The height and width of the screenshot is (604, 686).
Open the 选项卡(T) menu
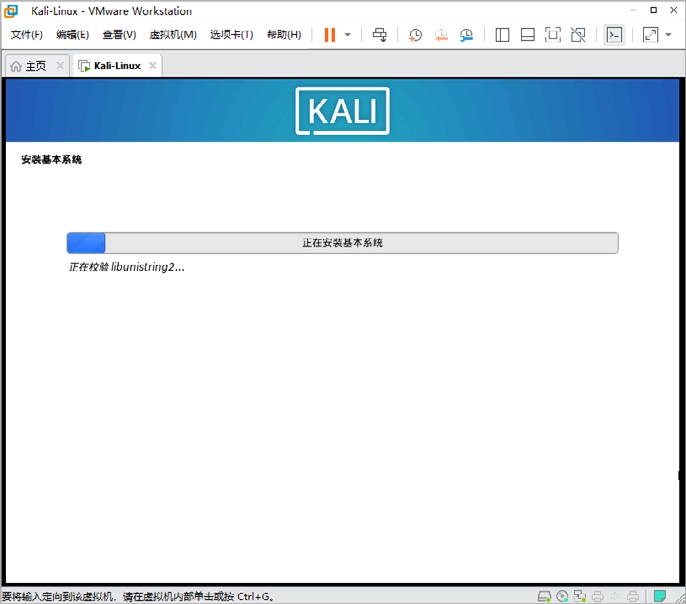(231, 35)
